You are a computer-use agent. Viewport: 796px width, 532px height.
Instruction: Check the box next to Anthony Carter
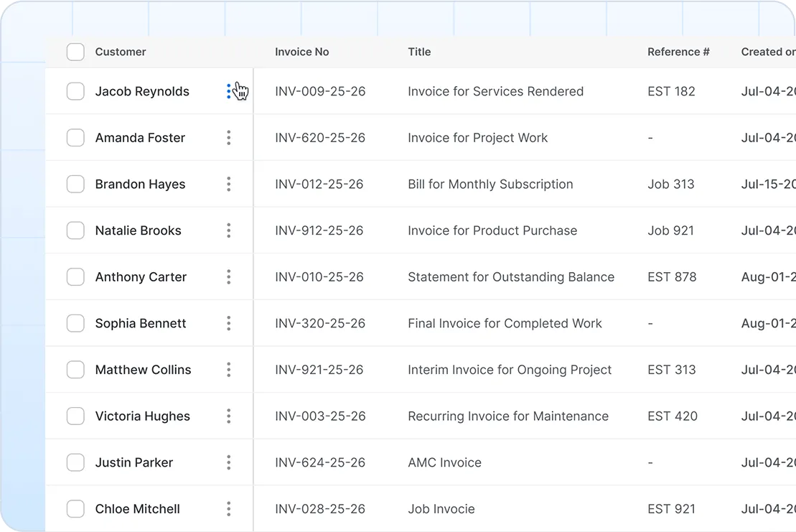[x=75, y=276]
